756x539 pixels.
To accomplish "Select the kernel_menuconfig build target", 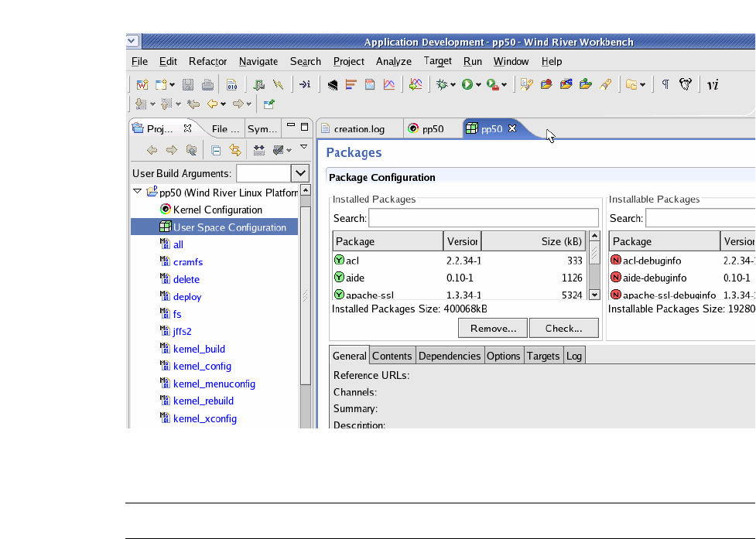I will 214,384.
